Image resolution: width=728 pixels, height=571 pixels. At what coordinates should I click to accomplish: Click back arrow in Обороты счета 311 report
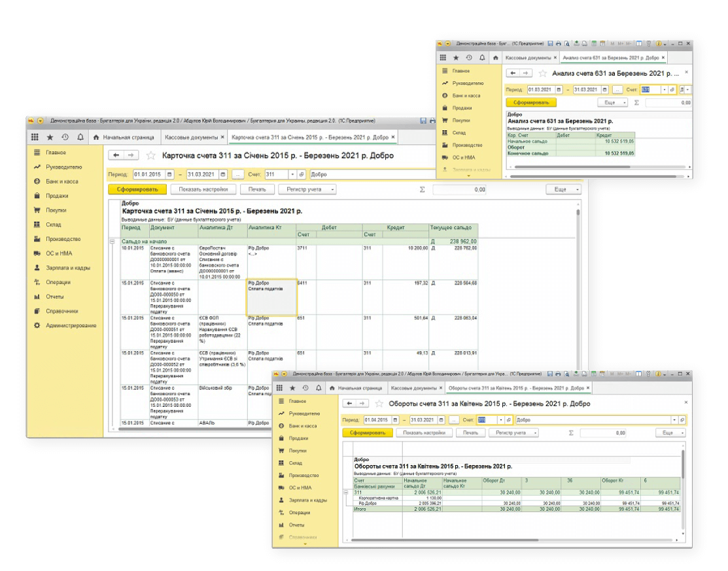[350, 404]
